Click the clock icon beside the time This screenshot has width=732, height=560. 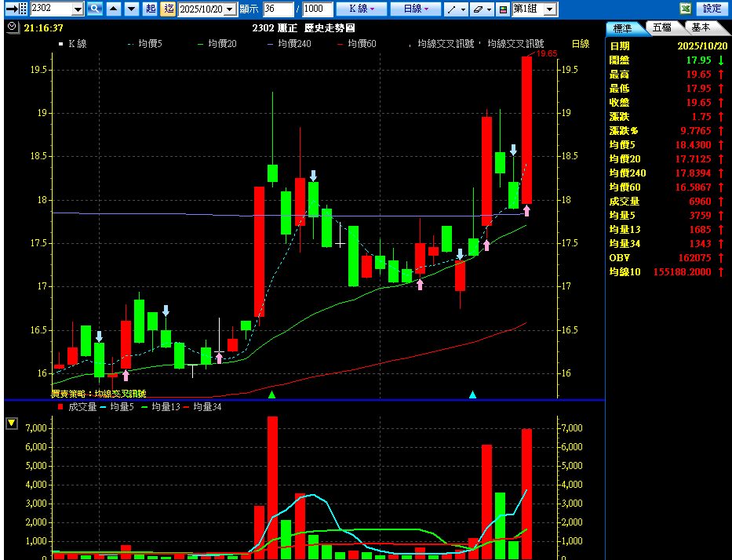12,27
